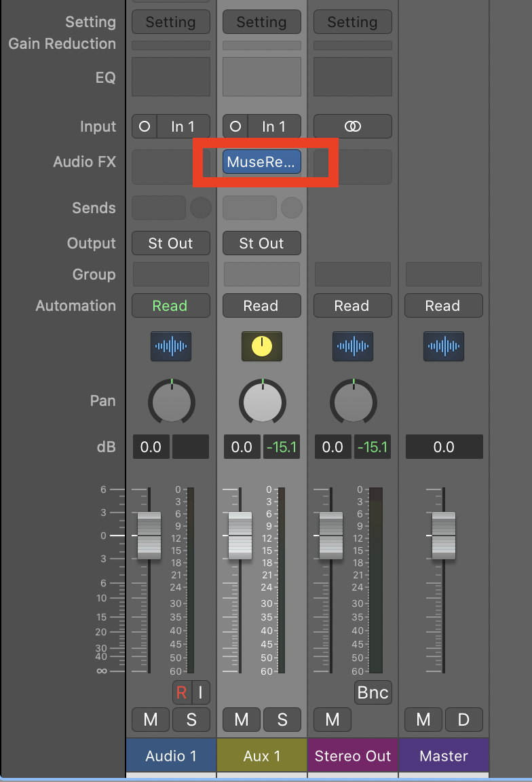532x782 pixels.
Task: Click the Audio 1 waveform track icon
Action: [x=170, y=346]
